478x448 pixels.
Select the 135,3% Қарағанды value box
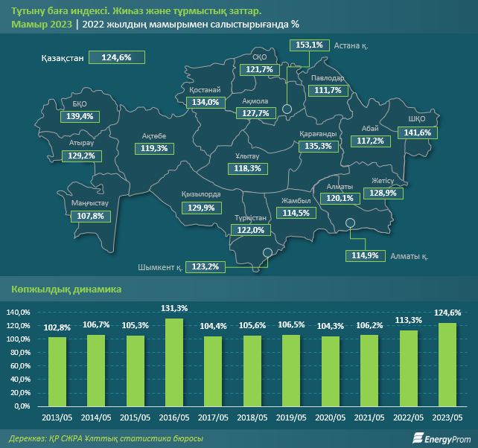point(318,147)
